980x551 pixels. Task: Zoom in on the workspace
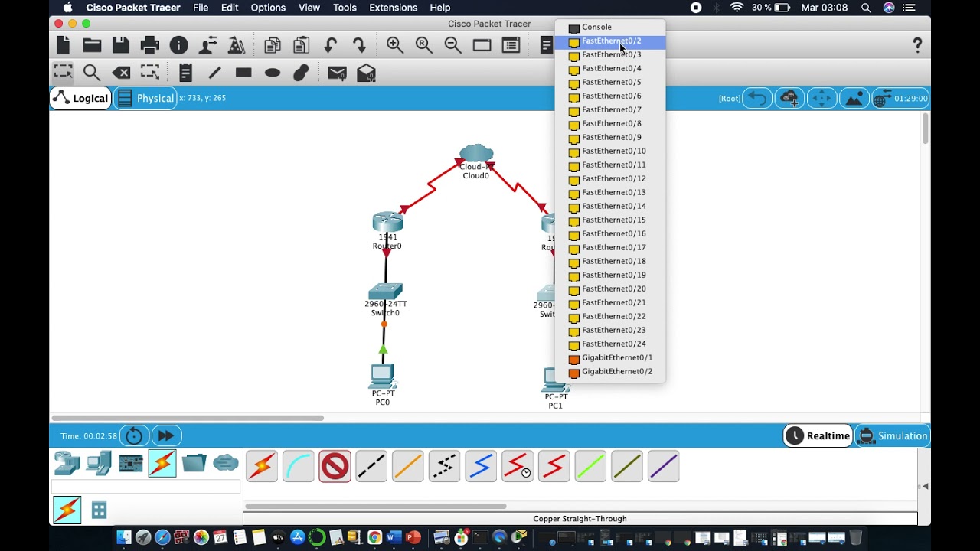(395, 45)
